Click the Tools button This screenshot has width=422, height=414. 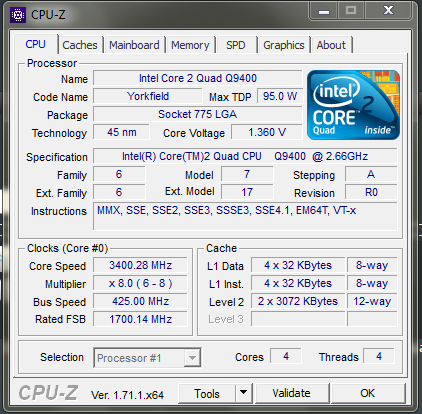[x=207, y=394]
